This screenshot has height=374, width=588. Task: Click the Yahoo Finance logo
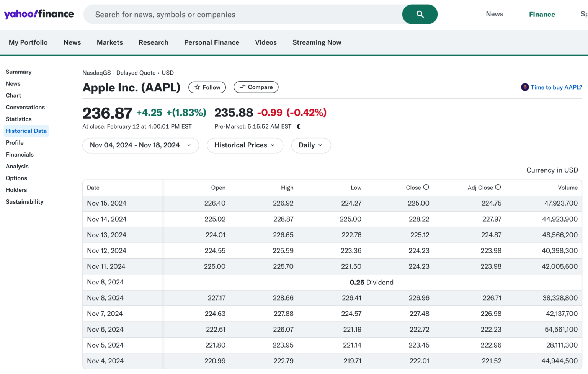pos(39,14)
